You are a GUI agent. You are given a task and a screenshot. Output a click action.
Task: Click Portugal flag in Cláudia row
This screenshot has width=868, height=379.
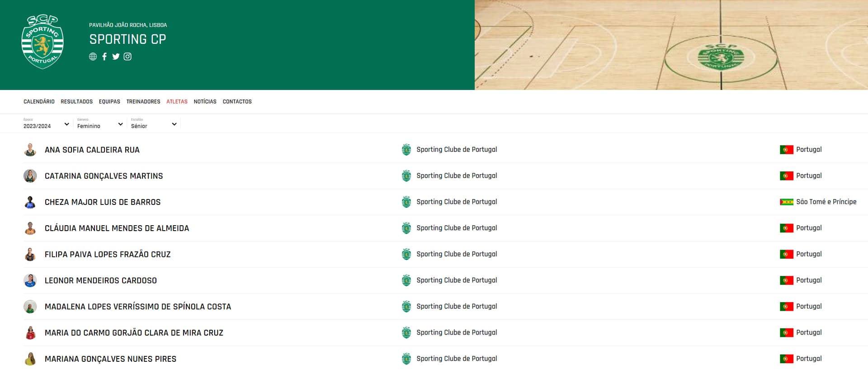point(787,228)
